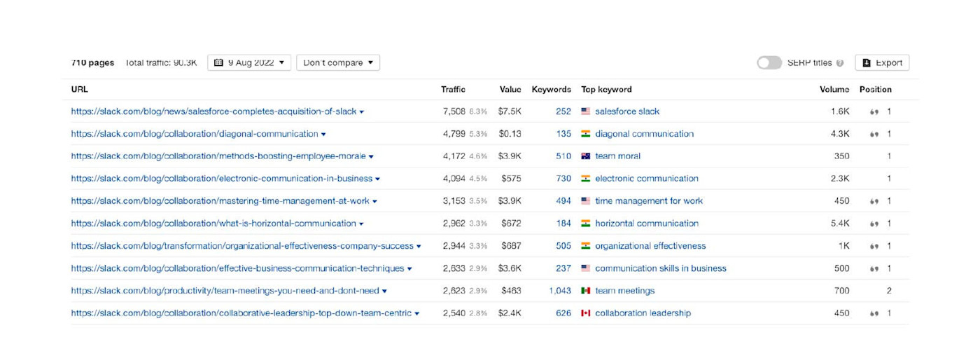Open the Don't compare dropdown

(338, 62)
